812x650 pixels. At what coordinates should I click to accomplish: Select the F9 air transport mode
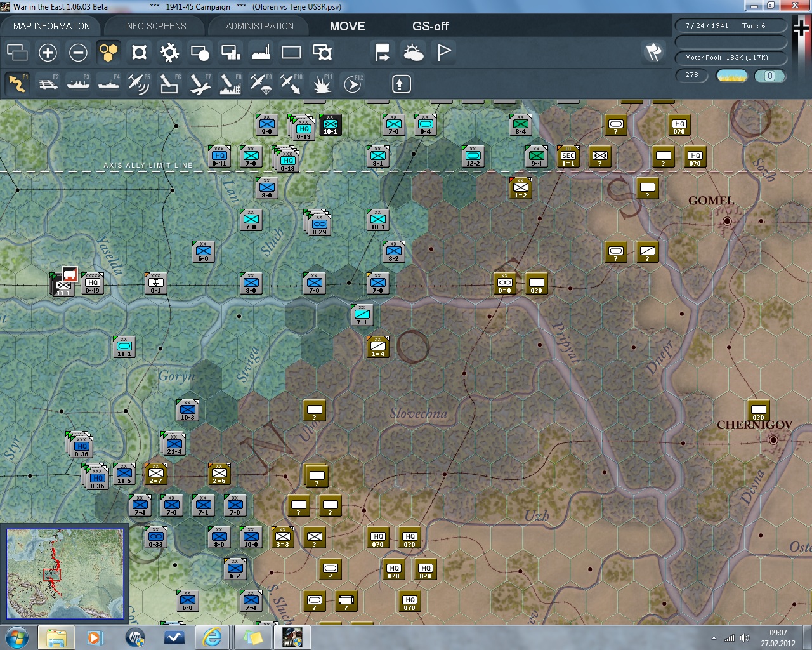(261, 84)
